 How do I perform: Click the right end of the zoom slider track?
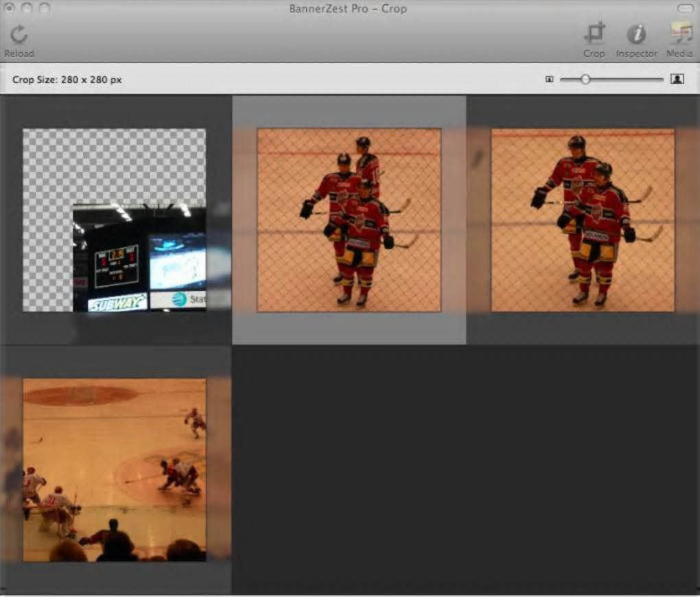click(x=662, y=80)
